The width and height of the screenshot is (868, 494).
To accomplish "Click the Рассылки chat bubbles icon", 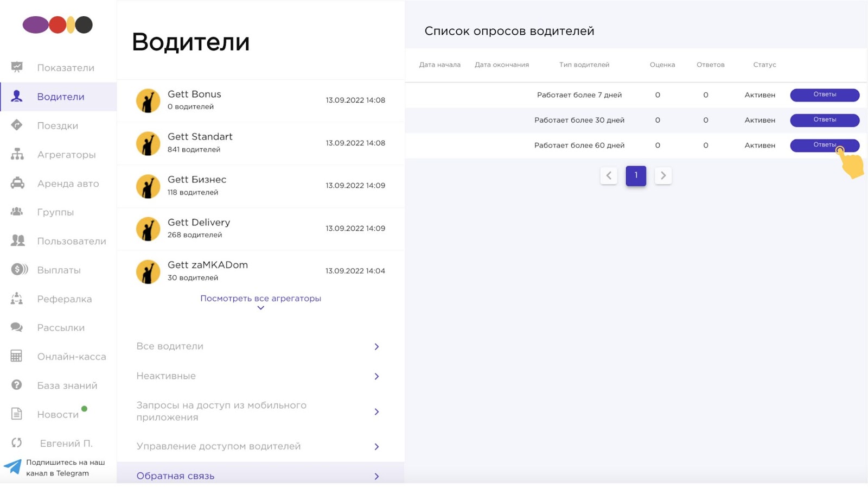I will coord(17,327).
